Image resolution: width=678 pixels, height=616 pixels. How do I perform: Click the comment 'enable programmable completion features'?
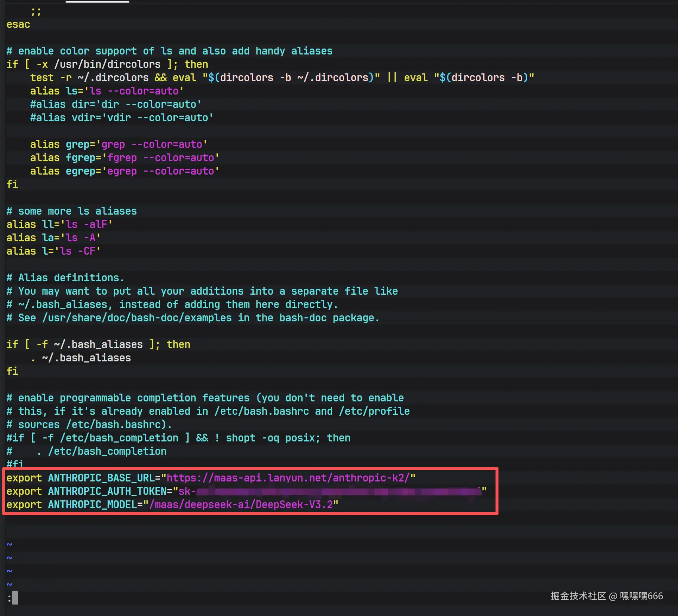coord(205,398)
